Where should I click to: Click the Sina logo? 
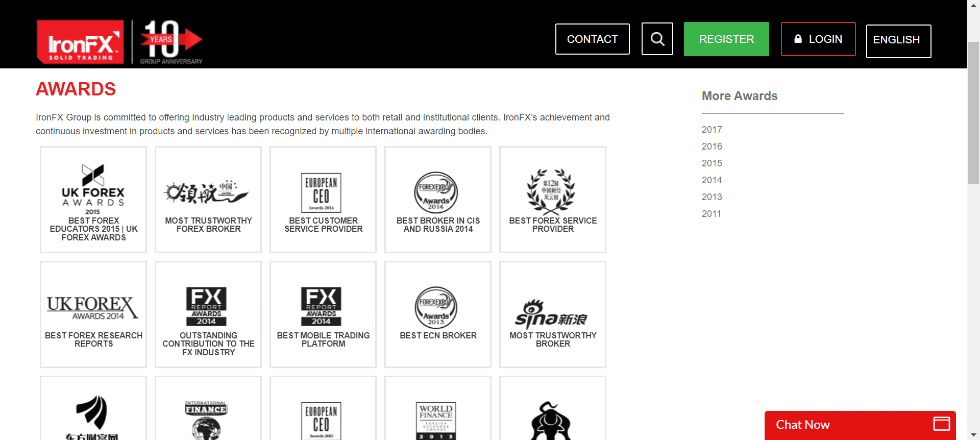(x=551, y=314)
